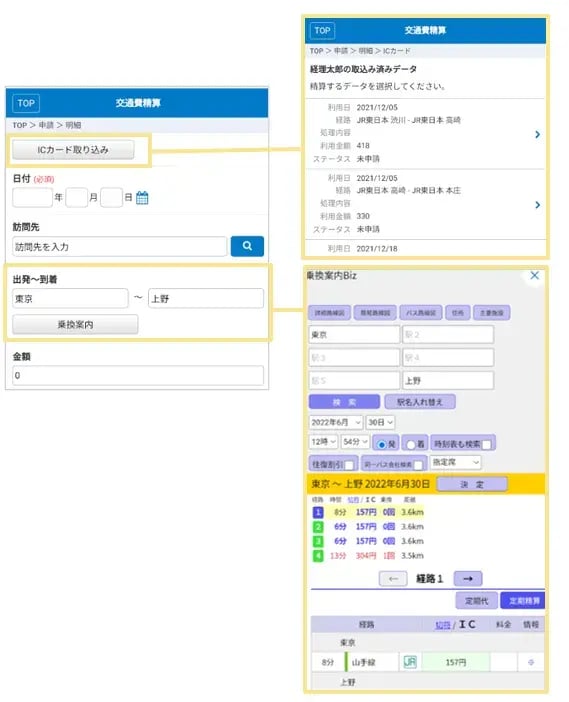The image size is (569, 702).
Task: Click the arrival field containing 上野
Action: [x=206, y=298]
